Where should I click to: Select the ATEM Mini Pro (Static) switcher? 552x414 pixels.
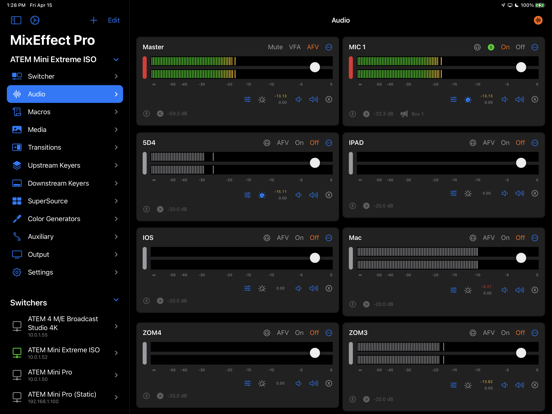[65, 397]
